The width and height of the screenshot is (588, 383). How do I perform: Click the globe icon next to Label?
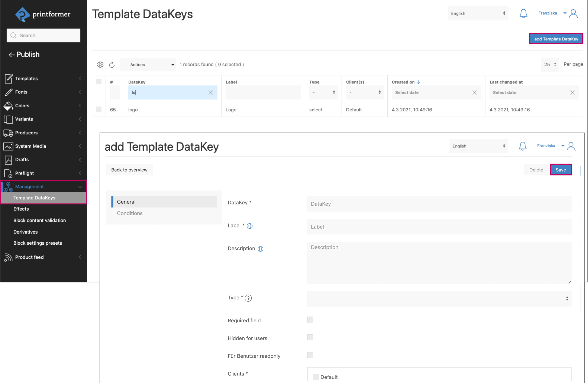tap(250, 226)
